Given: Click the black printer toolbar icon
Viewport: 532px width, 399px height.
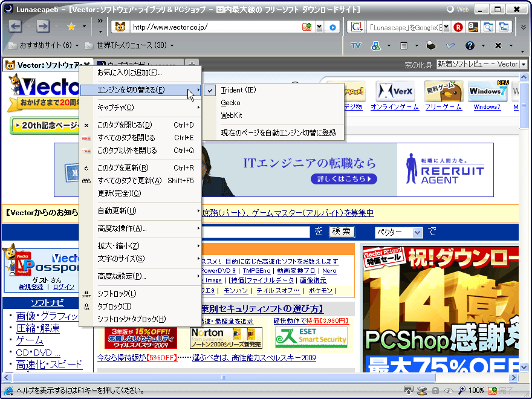Looking at the screenshot, I should 431,45.
